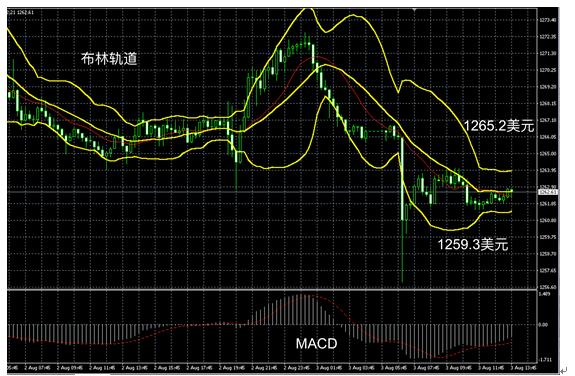Click the 2 Aug 17:45 time label
The height and width of the screenshot is (376, 575).
tap(198, 368)
